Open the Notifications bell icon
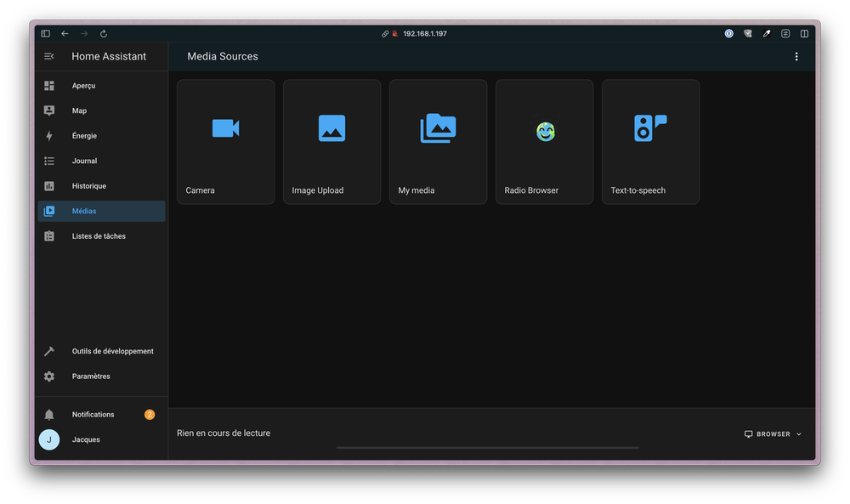 coord(49,415)
